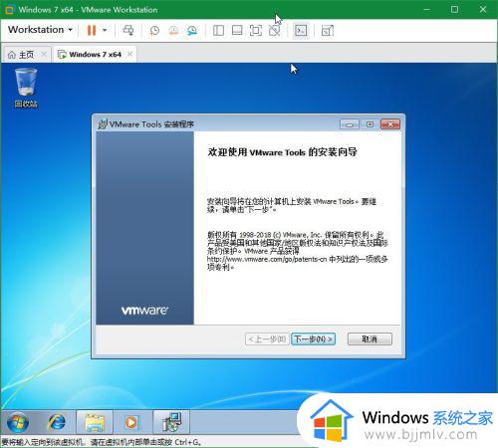This screenshot has height=448, width=498.
Task: Open the 回收站 Recycle Bin icon
Action: coord(26,88)
